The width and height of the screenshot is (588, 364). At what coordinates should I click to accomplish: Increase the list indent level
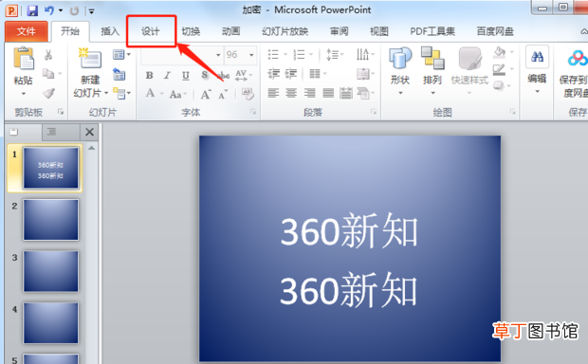291,74
